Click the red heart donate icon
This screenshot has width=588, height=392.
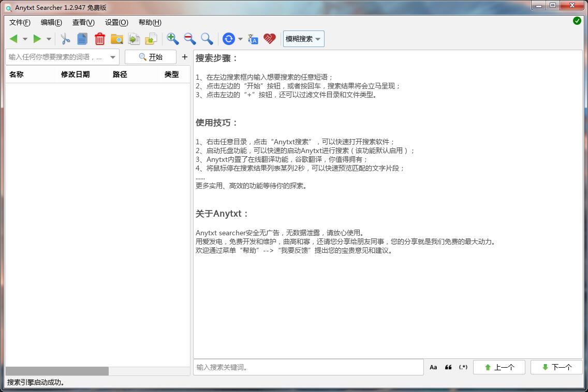pos(270,39)
